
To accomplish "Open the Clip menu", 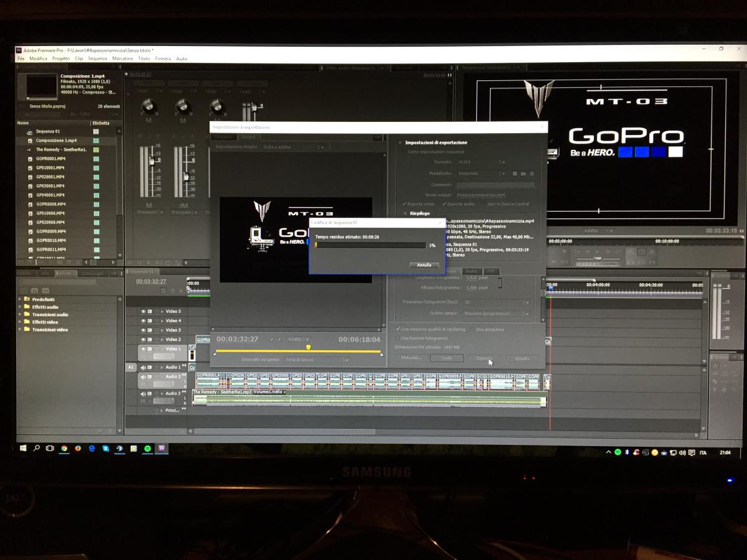I will pyautogui.click(x=79, y=58).
